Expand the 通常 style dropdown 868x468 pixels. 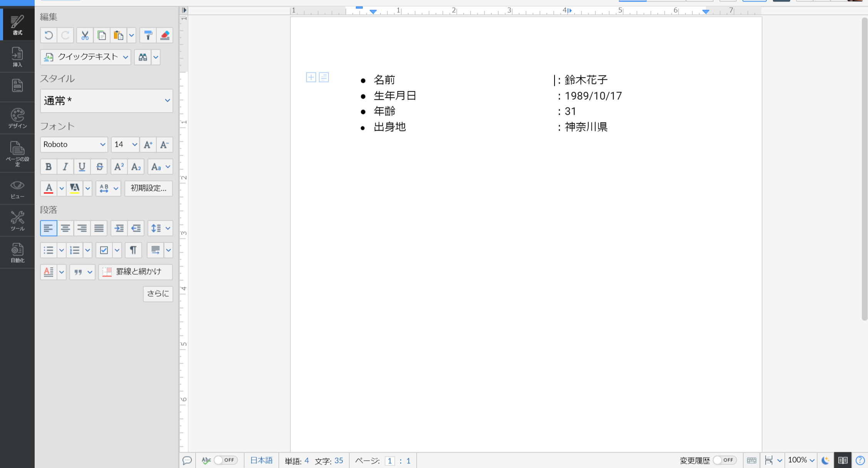(x=106, y=101)
